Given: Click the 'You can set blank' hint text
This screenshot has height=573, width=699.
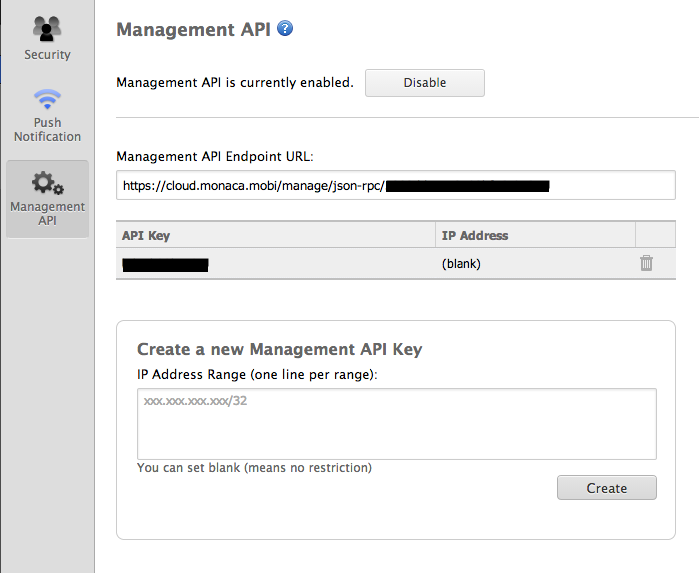Looking at the screenshot, I should (254, 468).
